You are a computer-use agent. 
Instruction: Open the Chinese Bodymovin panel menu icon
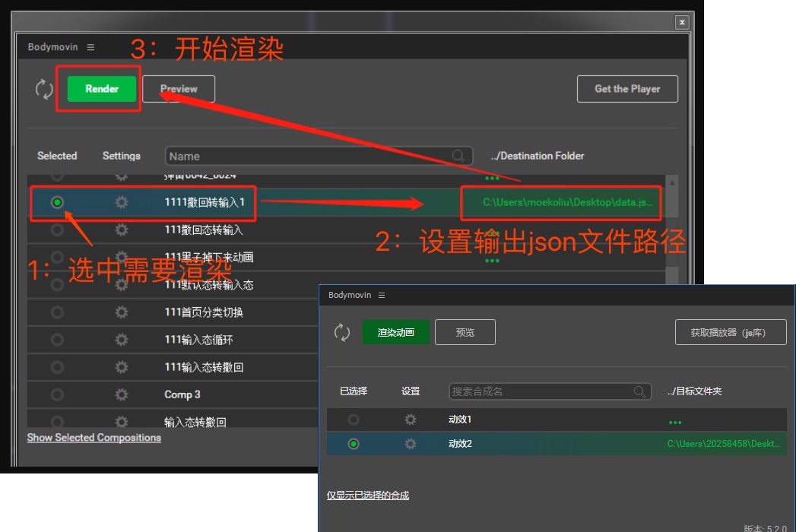(x=382, y=295)
